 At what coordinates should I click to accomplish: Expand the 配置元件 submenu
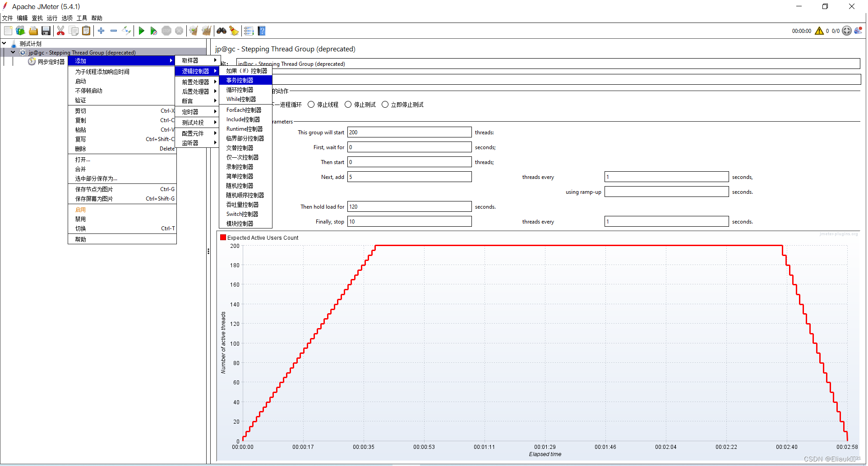[x=197, y=133]
